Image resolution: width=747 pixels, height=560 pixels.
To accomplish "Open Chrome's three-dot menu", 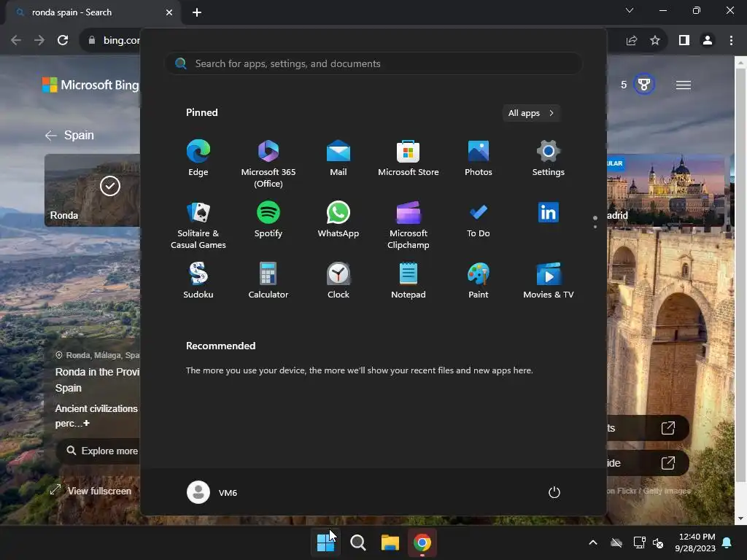I will click(731, 41).
